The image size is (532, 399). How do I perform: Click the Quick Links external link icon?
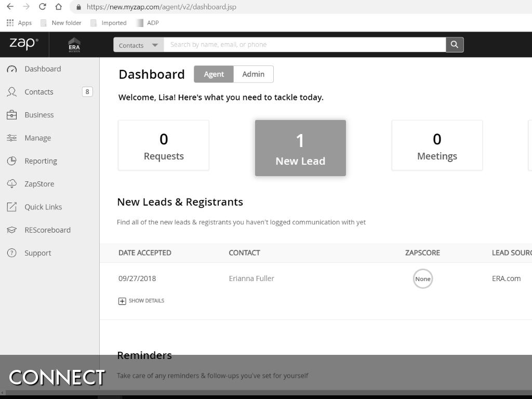[x=11, y=207]
